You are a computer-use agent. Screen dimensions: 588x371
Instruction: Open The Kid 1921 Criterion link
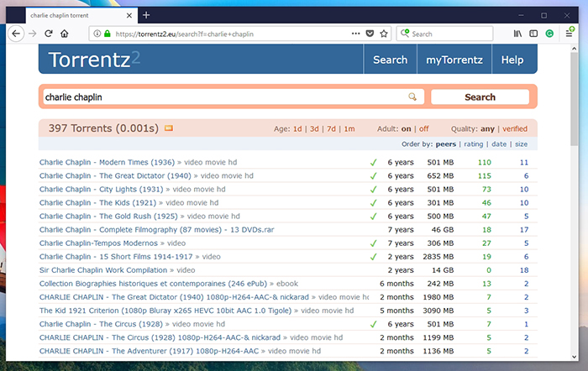pyautogui.click(x=165, y=311)
